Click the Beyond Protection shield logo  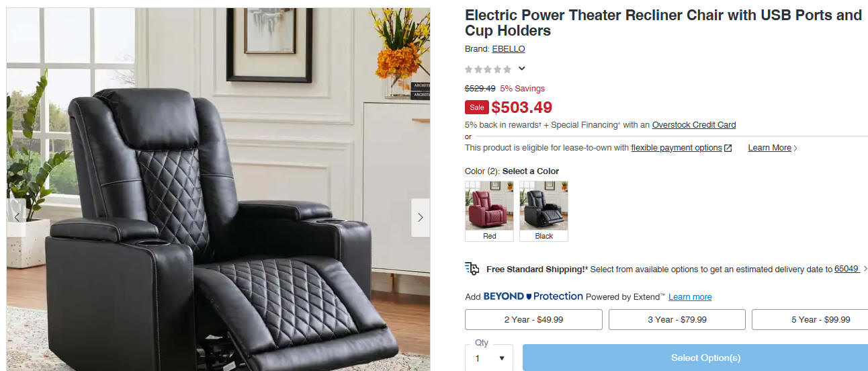click(x=529, y=296)
